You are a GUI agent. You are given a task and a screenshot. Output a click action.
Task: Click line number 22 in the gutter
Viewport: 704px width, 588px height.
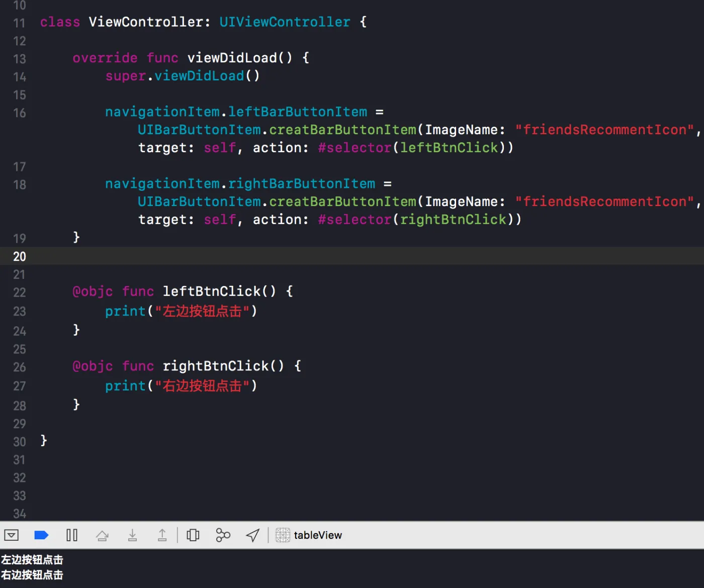point(20,292)
